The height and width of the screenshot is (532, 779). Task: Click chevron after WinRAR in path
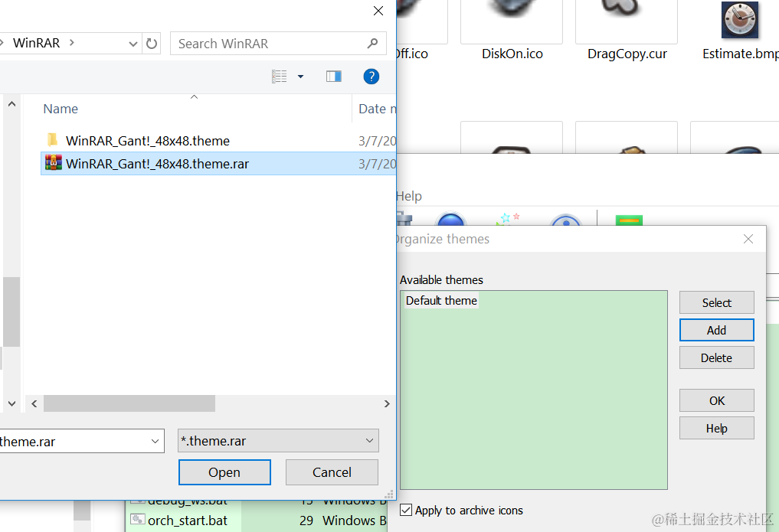click(x=72, y=43)
